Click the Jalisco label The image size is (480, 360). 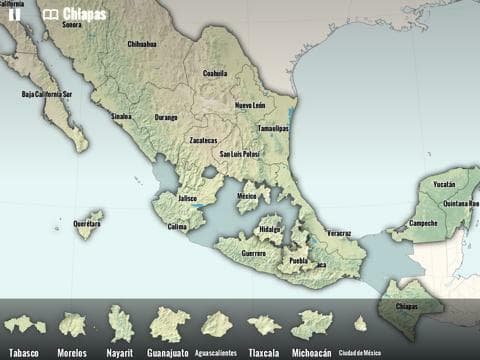pyautogui.click(x=188, y=198)
